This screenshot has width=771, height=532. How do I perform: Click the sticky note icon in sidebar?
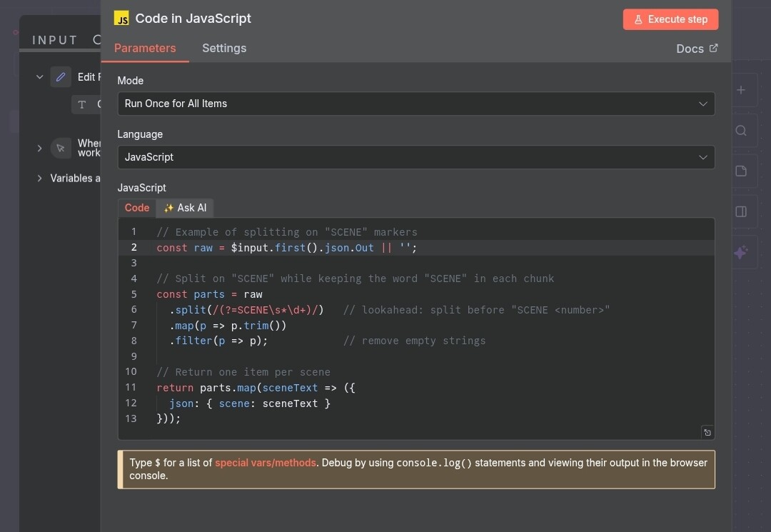[x=741, y=171]
